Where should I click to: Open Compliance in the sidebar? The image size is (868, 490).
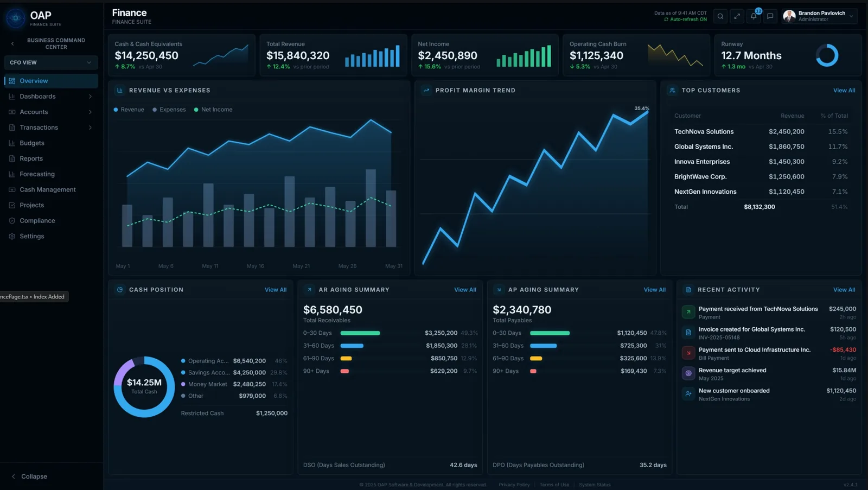51,221
